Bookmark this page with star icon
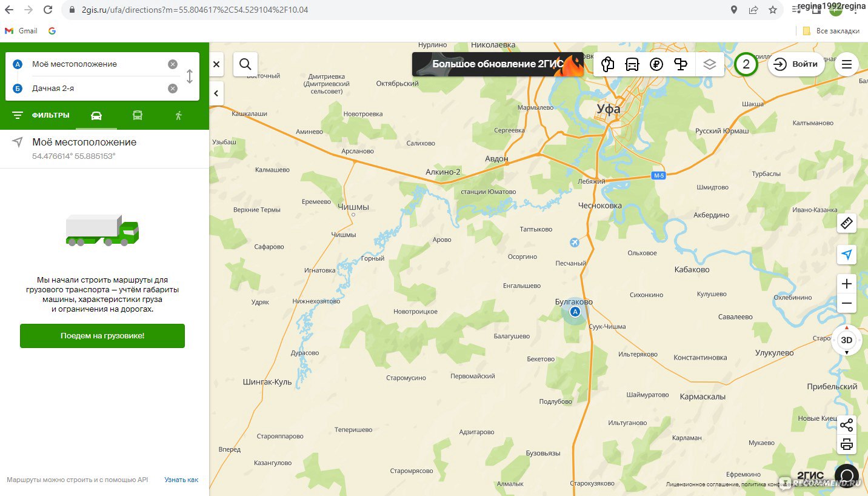This screenshot has height=496, width=868. click(x=772, y=10)
